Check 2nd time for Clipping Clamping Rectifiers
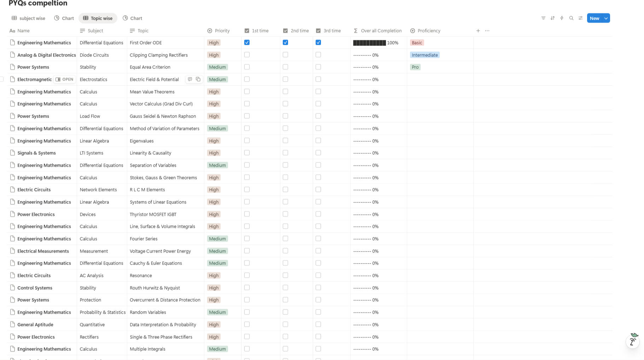Screen dimensions: 644x360 click(x=285, y=55)
